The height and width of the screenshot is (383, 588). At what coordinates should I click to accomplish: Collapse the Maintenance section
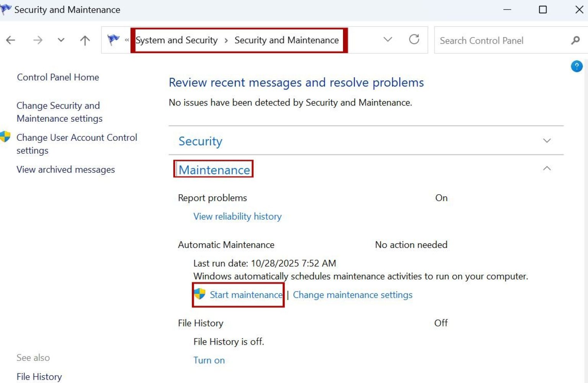pyautogui.click(x=547, y=168)
